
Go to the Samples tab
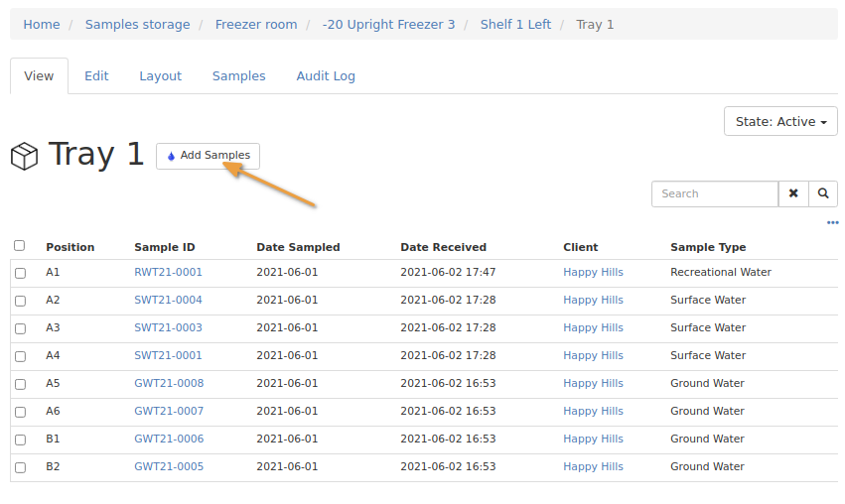point(238,76)
